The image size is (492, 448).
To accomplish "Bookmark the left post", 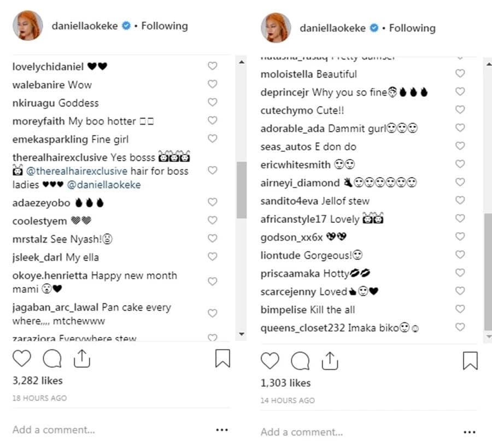I will [222, 358].
